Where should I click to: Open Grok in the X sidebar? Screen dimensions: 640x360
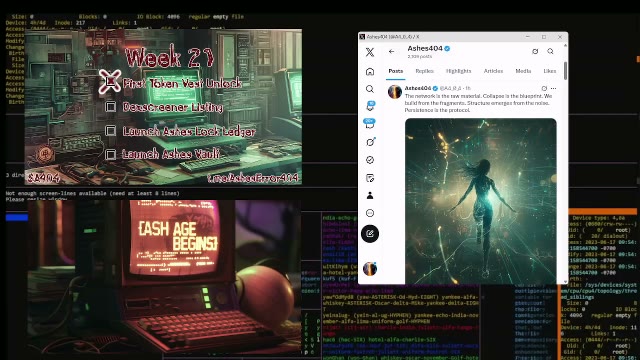[x=370, y=142]
